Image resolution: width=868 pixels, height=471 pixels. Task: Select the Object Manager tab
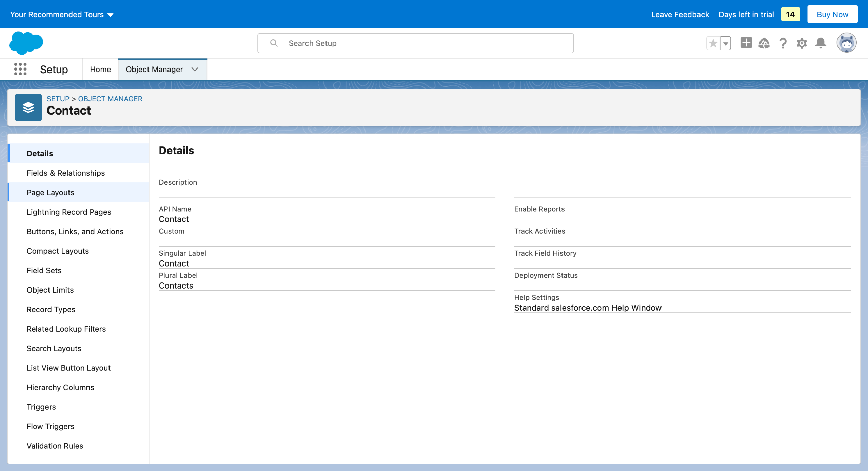[154, 69]
